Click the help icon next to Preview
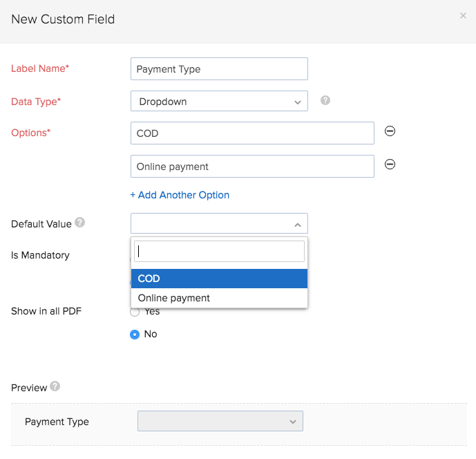 [55, 386]
